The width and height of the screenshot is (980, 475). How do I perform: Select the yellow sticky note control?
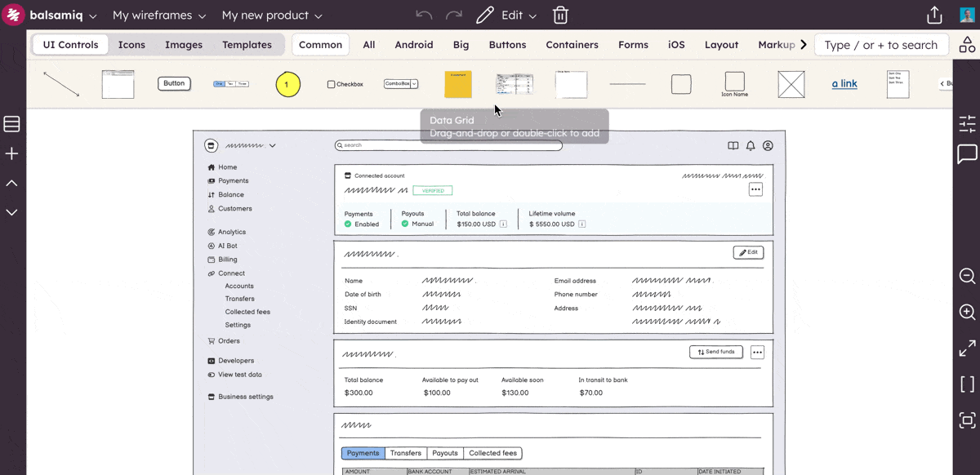pyautogui.click(x=458, y=84)
